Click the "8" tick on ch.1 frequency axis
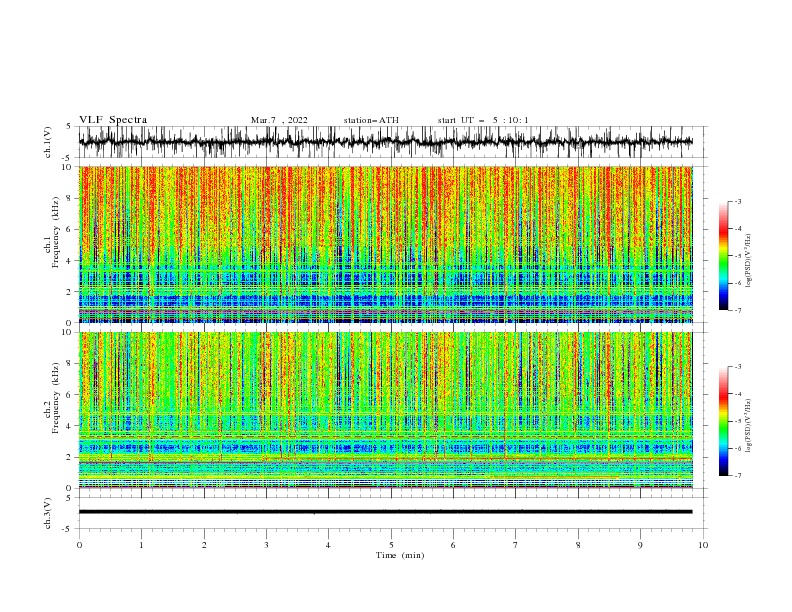 70,198
